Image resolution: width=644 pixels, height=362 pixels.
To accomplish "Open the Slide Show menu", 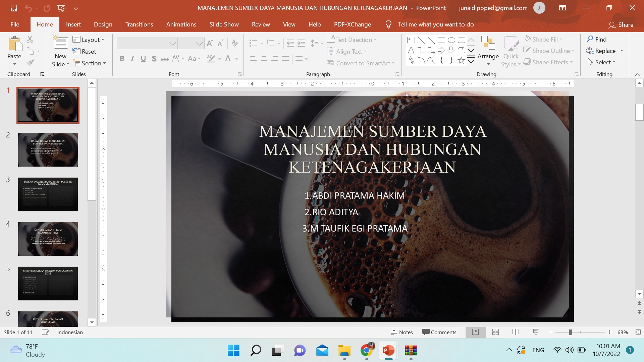I will pos(224,24).
